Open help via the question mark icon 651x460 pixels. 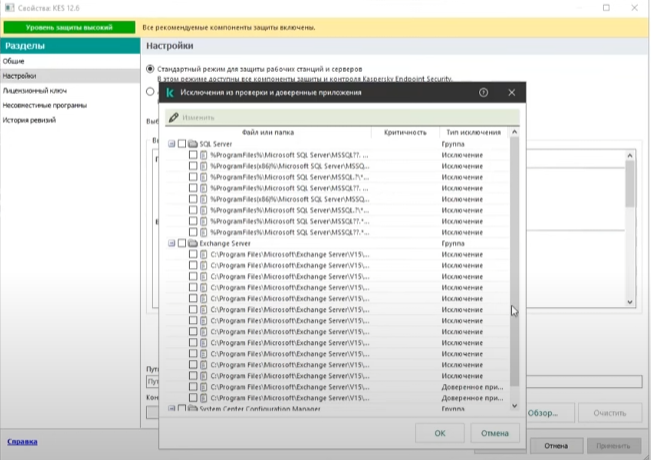coord(484,92)
